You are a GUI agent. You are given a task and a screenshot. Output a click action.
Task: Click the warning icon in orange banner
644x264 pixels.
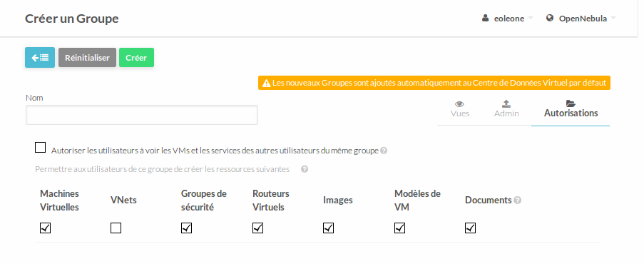coord(266,83)
